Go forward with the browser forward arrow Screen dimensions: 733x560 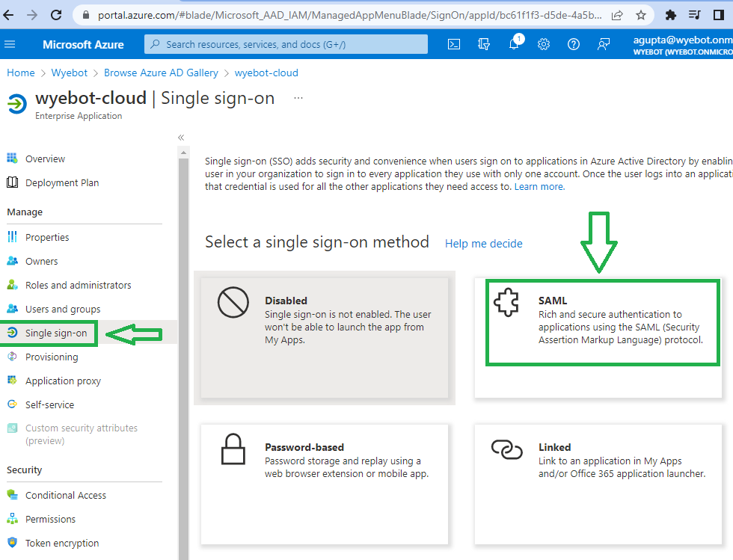[31, 15]
